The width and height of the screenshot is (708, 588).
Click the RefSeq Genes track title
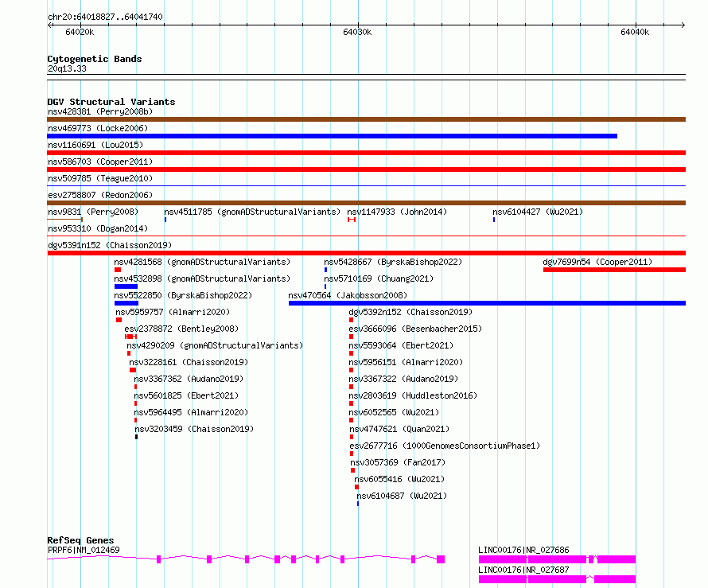click(x=80, y=540)
